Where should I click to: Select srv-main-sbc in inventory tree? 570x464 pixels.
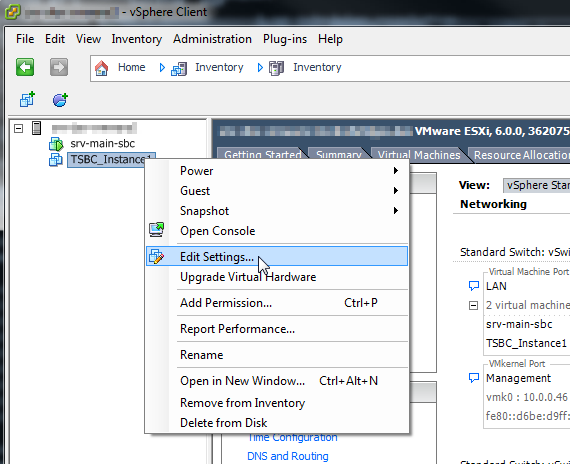tap(103, 144)
